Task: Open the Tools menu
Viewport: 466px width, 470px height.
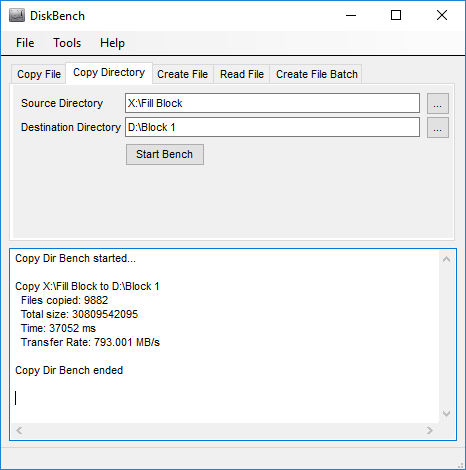Action: coord(67,43)
